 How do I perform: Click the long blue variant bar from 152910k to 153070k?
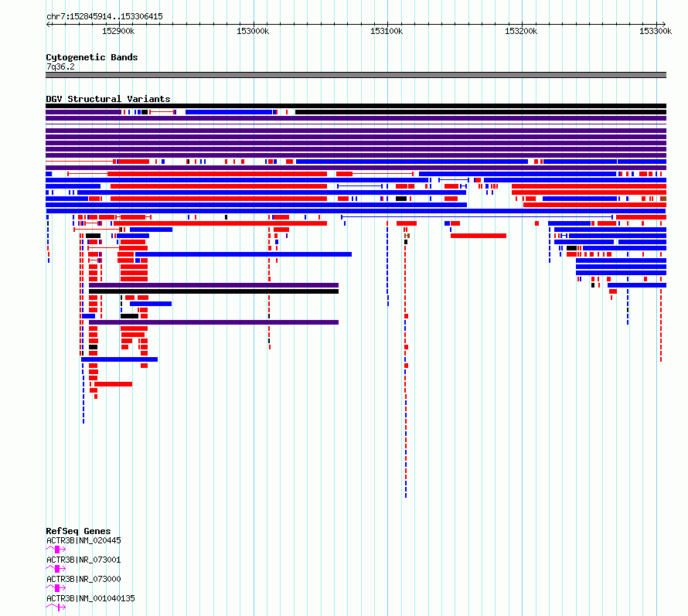coord(244,254)
